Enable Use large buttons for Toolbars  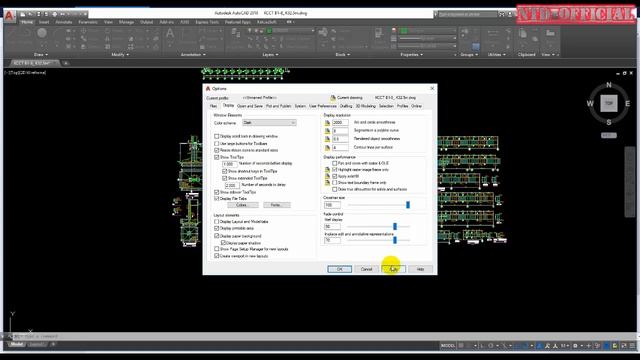(217, 144)
